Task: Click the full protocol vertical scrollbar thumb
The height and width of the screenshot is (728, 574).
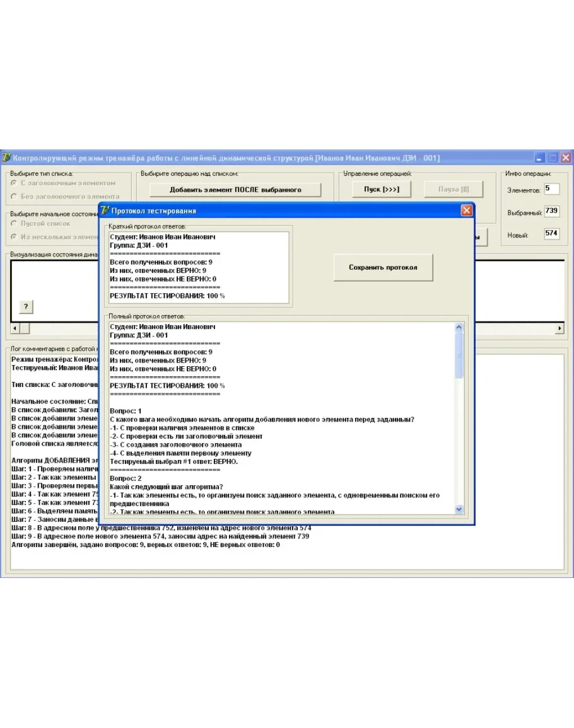Action: click(x=459, y=356)
